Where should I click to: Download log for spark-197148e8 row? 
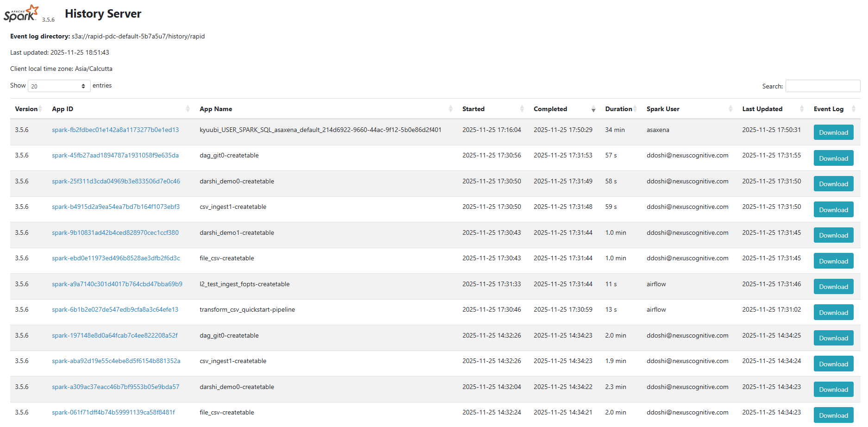coord(833,338)
